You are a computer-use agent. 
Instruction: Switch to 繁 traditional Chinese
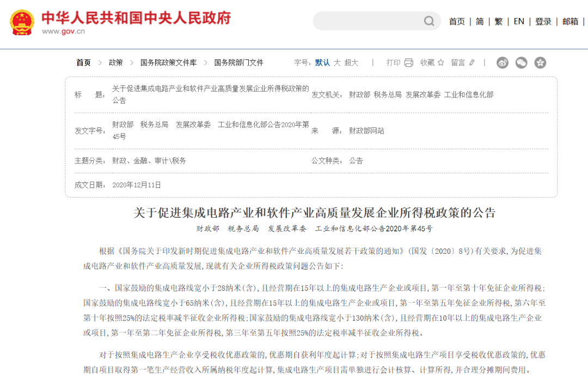(x=499, y=21)
